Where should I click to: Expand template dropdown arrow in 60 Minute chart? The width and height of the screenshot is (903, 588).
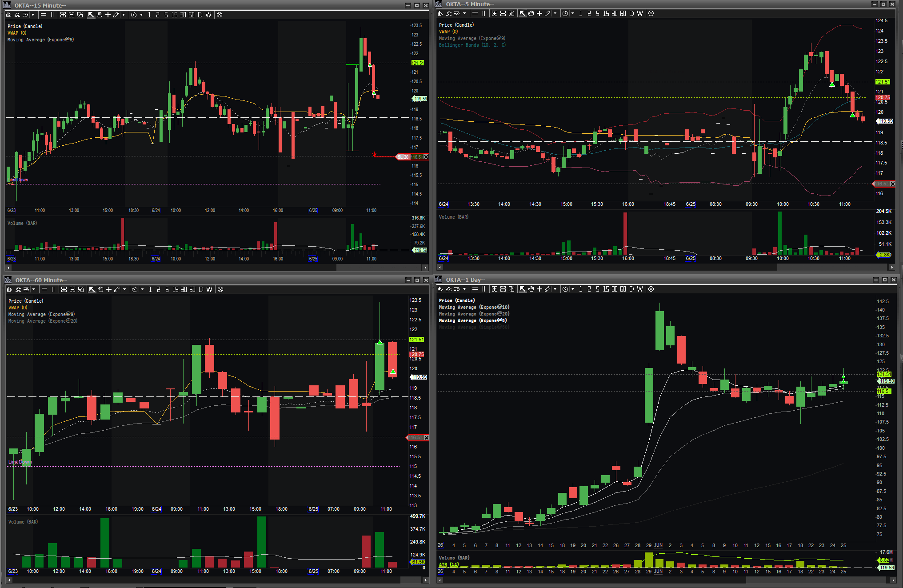point(34,289)
